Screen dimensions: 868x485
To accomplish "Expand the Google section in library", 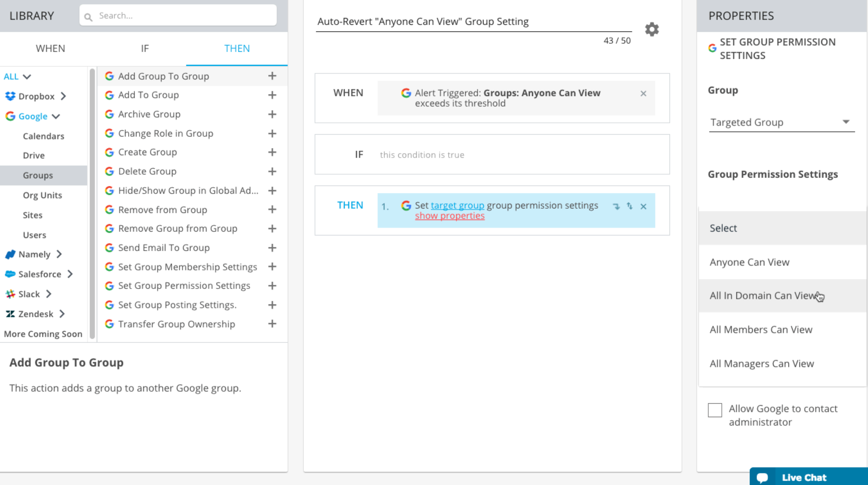I will [56, 116].
